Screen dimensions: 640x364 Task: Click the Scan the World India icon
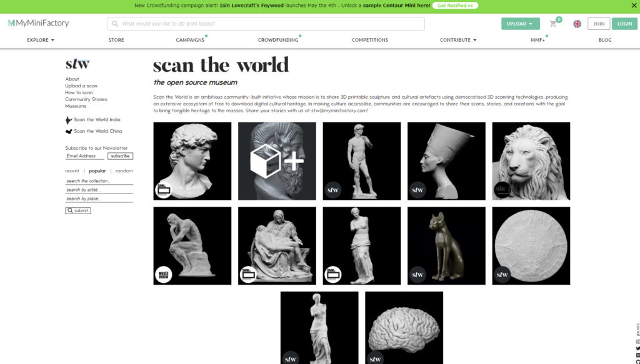click(69, 120)
